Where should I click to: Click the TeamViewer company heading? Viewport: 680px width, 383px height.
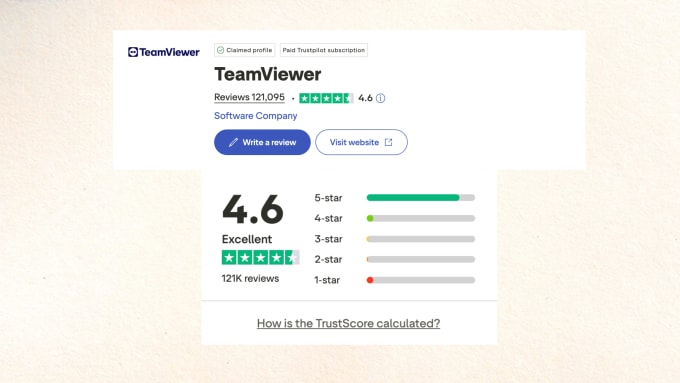[x=268, y=74]
